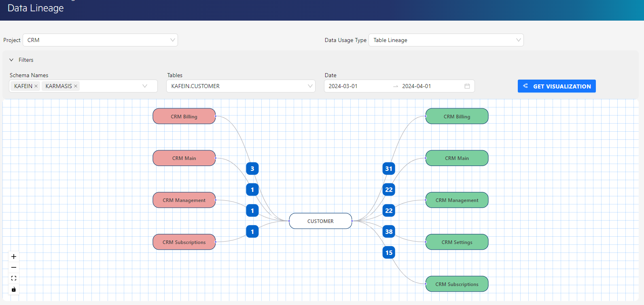Image resolution: width=644 pixels, height=305 pixels.
Task: Zoom in on the lineage canvas
Action: click(x=14, y=257)
